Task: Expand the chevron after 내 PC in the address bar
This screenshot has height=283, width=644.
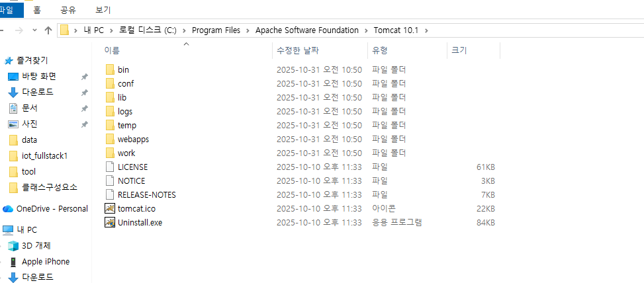Action: pos(111,30)
